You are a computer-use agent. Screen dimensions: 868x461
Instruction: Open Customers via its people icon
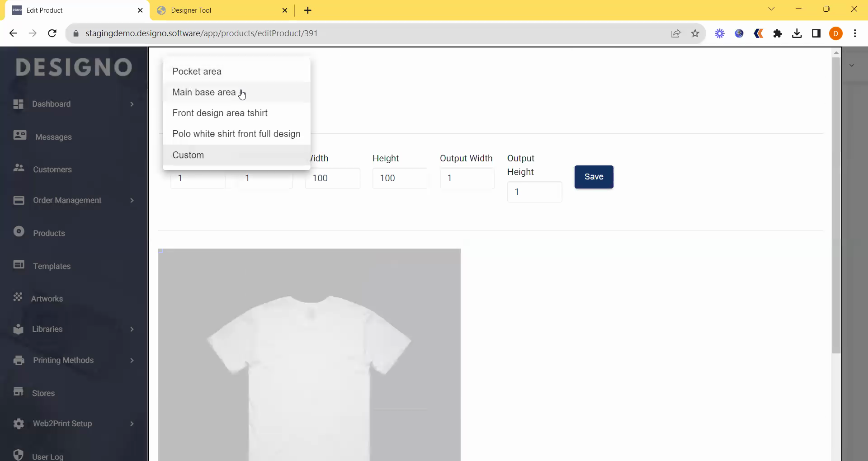pos(19,168)
